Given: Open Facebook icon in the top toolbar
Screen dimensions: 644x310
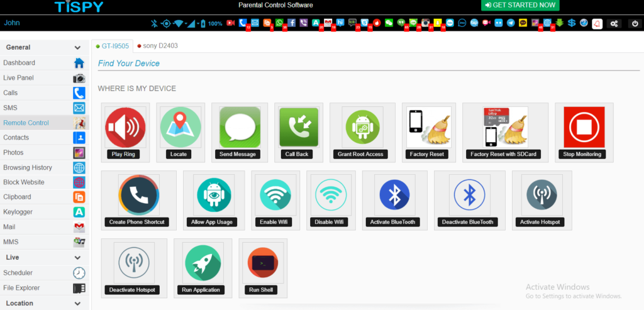Looking at the screenshot, I should [292, 23].
